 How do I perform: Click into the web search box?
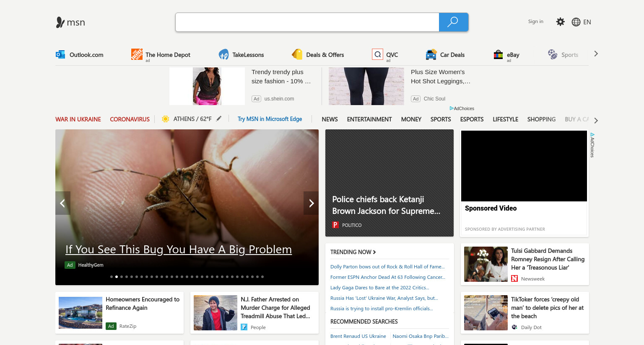tap(307, 22)
